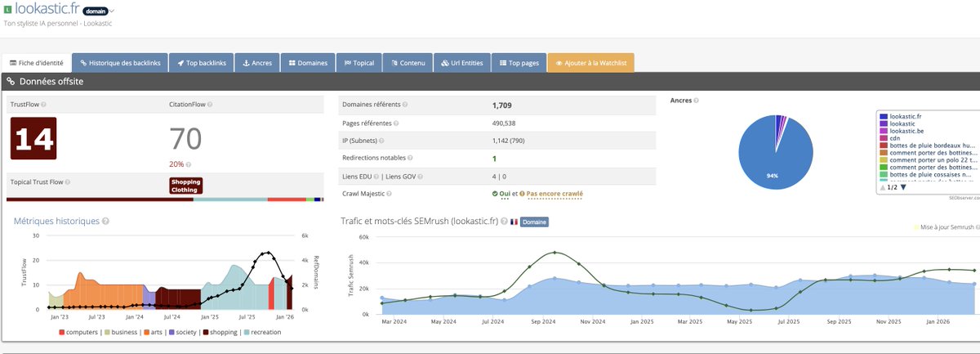Open the Topical tab

pos(359,62)
